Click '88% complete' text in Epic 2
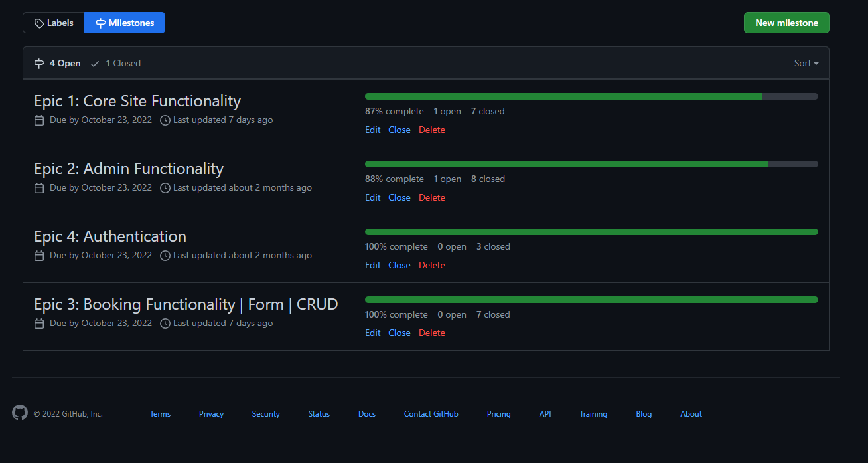Image resolution: width=868 pixels, height=463 pixels. pyautogui.click(x=394, y=179)
